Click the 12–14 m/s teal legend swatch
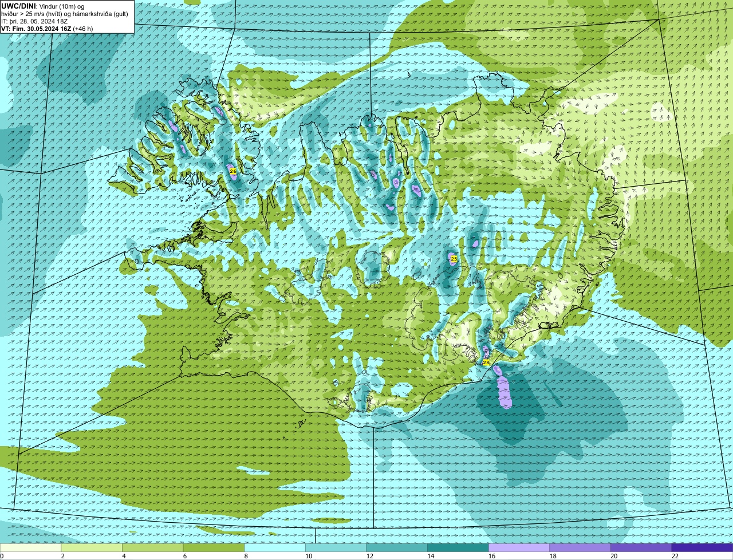This screenshot has width=733, height=560. [x=397, y=547]
